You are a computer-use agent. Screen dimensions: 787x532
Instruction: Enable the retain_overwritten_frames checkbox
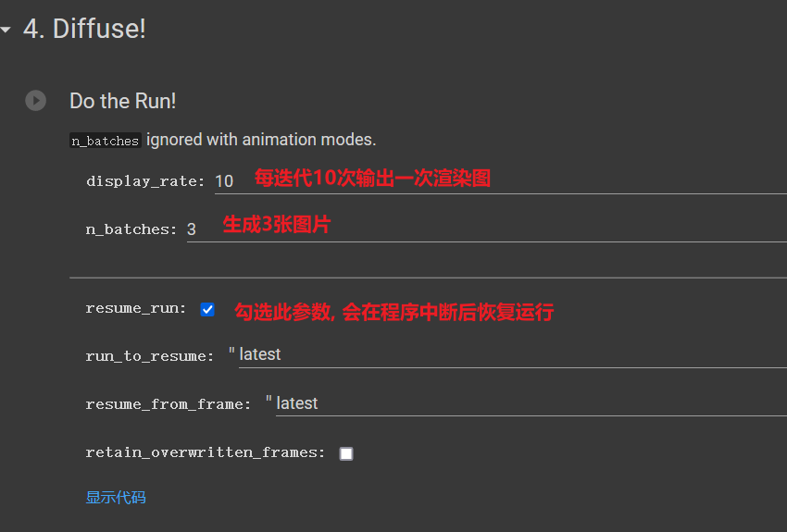346,453
